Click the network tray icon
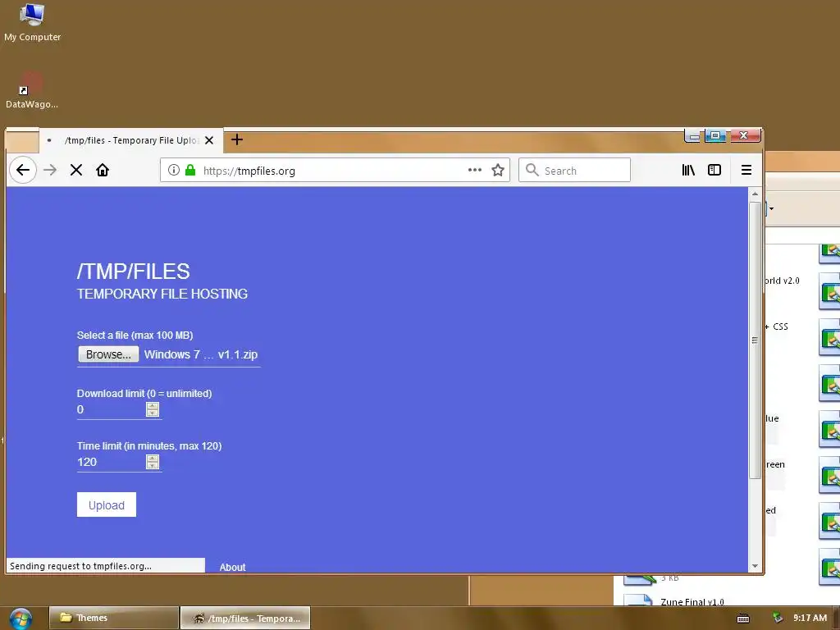Screen dimensions: 840x630 pyautogui.click(x=778, y=618)
